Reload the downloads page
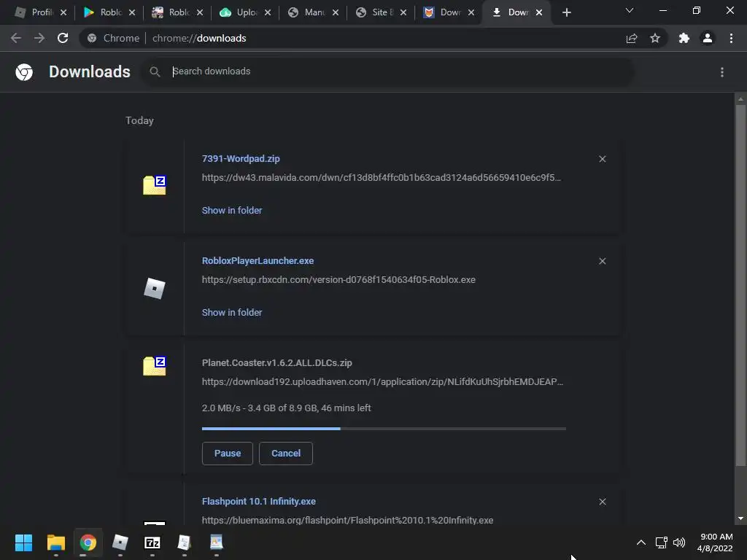 63,38
